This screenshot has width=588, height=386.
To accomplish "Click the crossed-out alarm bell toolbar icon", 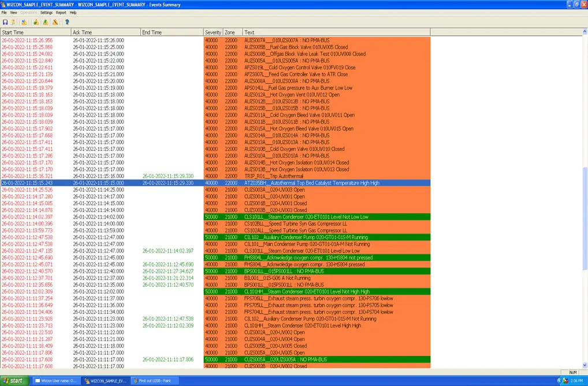I will click(55, 22).
